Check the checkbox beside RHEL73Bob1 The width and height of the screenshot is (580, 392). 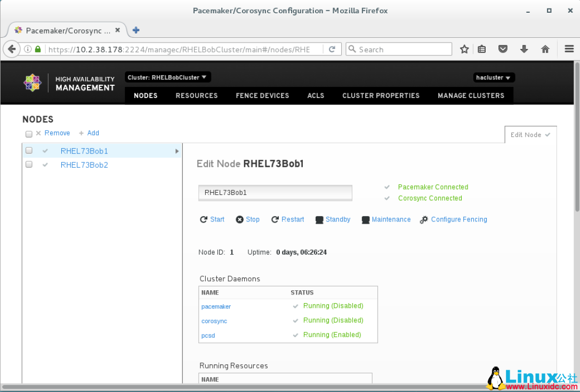click(x=29, y=150)
